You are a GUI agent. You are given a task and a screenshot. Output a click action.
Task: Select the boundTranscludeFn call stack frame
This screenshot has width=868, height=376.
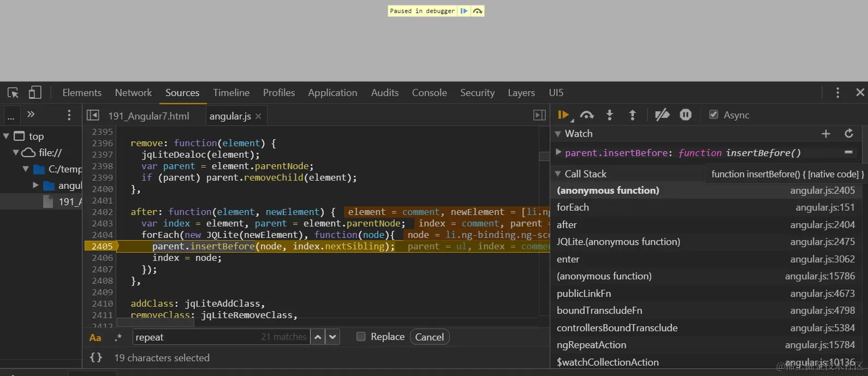point(706,311)
